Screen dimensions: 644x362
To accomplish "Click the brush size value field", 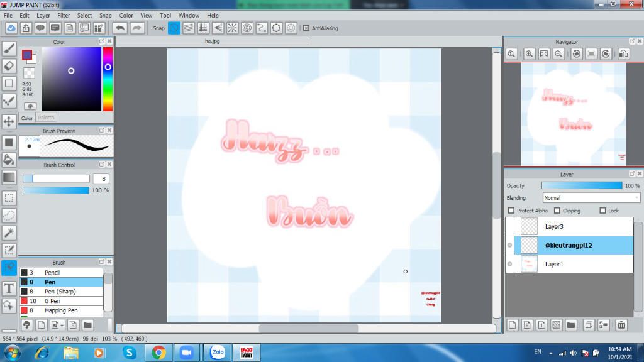I will coord(101,178).
